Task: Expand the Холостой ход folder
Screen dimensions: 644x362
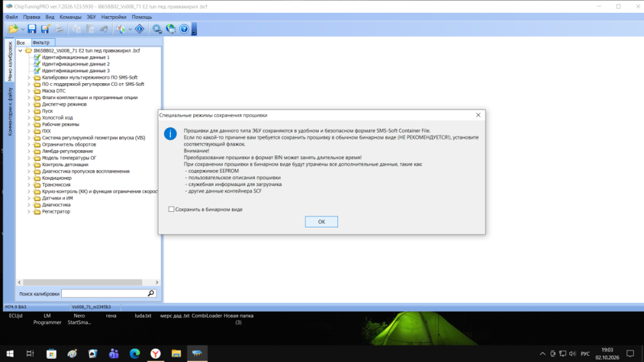Action: 29,117
